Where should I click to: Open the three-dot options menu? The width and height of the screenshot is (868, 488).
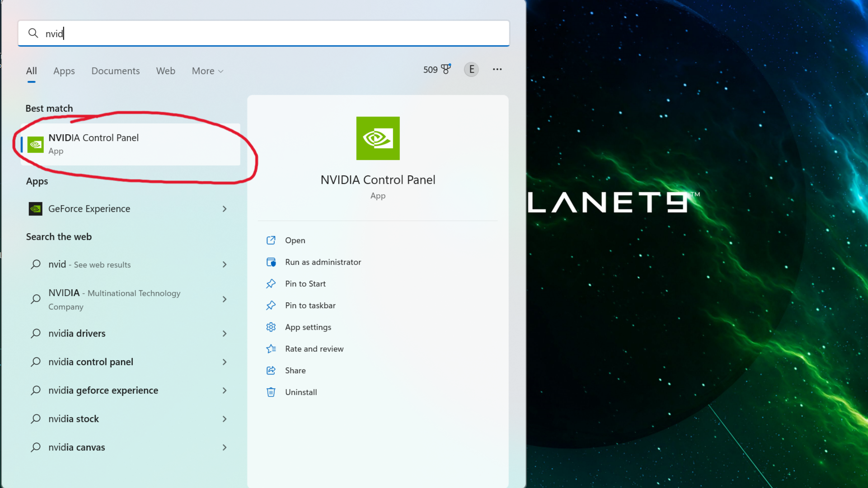click(x=497, y=69)
